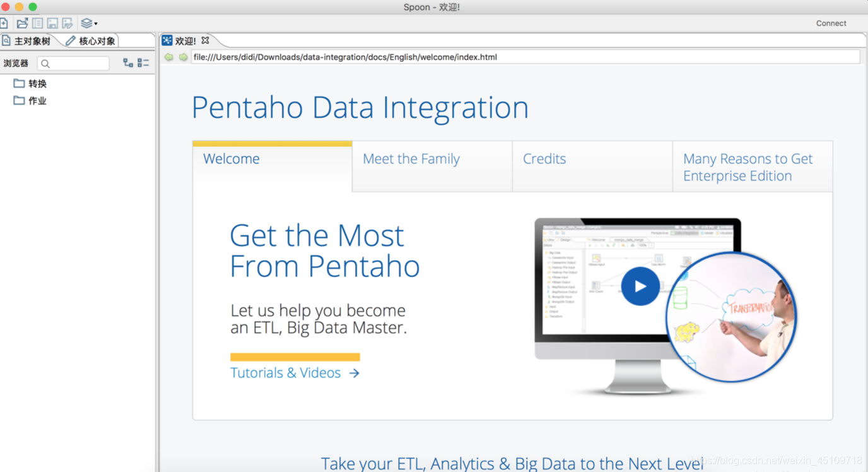Click the Connect button
Image resolution: width=868 pixels, height=472 pixels.
[831, 23]
